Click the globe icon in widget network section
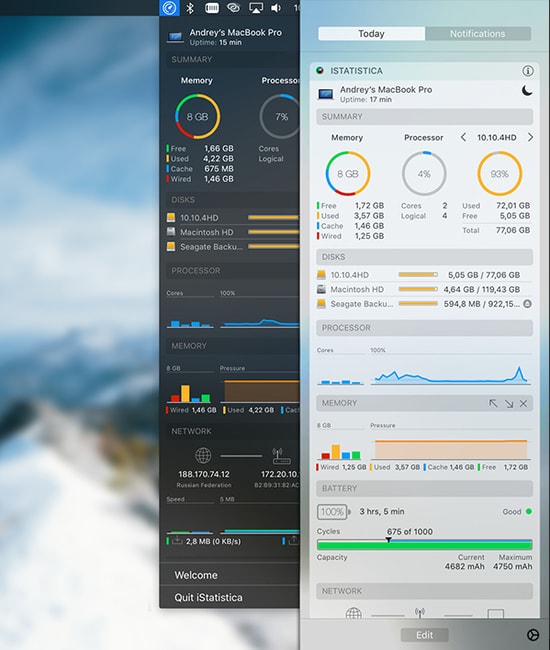550x650 pixels. [354, 613]
